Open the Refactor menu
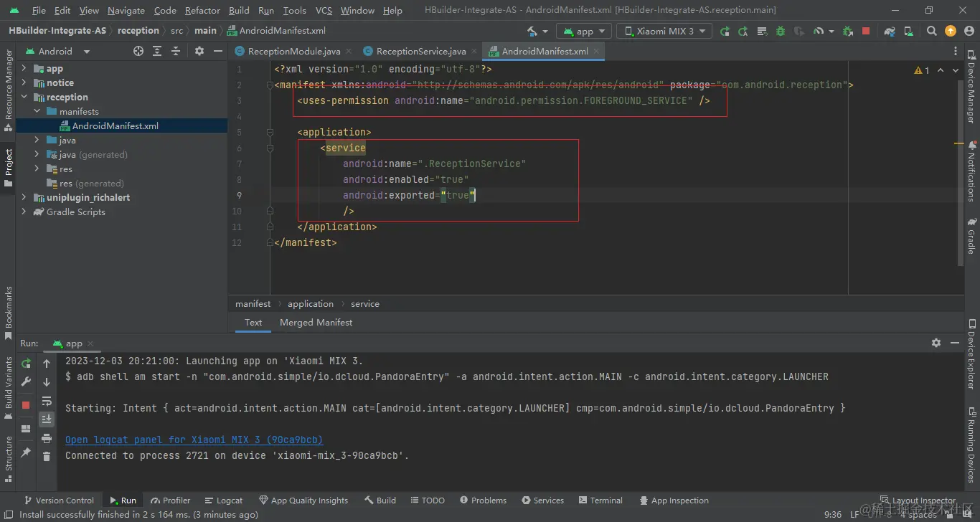Image resolution: width=980 pixels, height=522 pixels. tap(202, 11)
